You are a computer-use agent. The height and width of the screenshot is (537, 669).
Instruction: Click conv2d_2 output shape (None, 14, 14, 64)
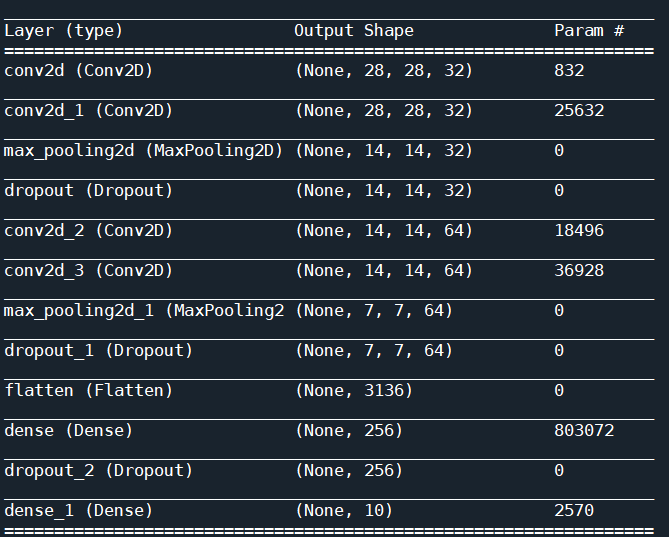pyautogui.click(x=384, y=231)
